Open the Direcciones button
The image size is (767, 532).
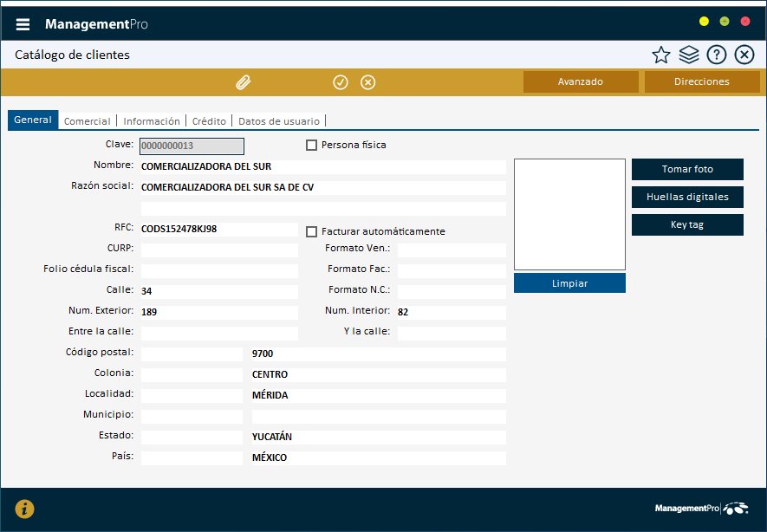702,81
